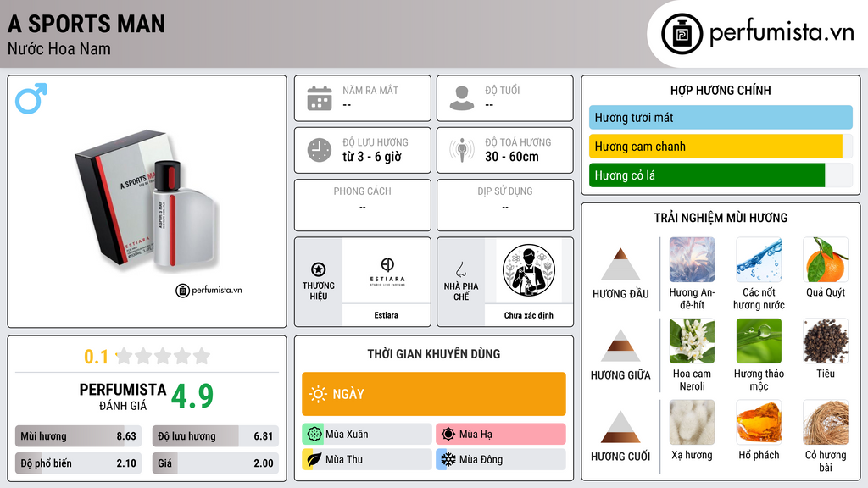Click the Hương thảo mộc green image

click(759, 341)
